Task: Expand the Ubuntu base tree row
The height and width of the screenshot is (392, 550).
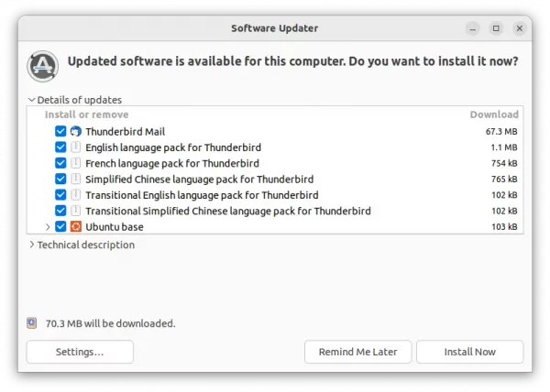Action: [48, 226]
